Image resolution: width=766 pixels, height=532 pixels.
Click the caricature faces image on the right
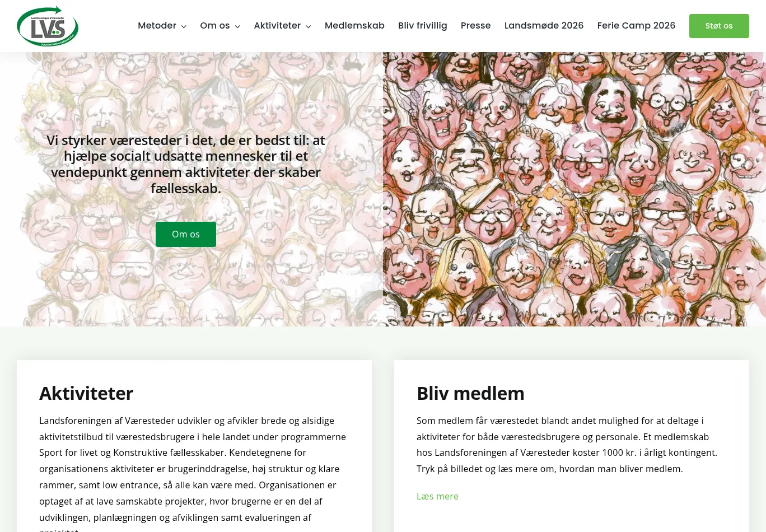tap(574, 189)
